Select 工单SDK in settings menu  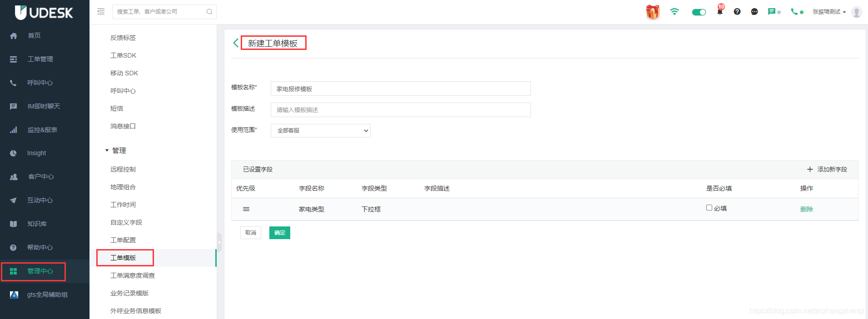coord(123,55)
